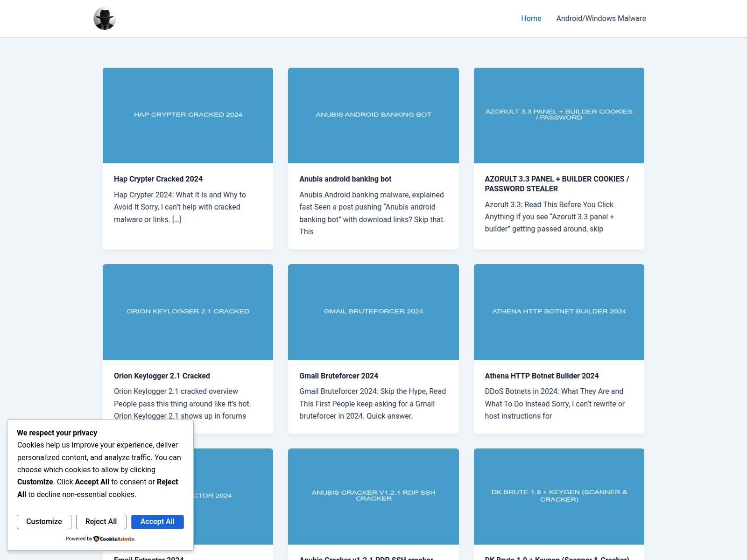Click the 'AZORULT 3.3 PANEL + BUILDER' title link
747x560 pixels.
[557, 184]
